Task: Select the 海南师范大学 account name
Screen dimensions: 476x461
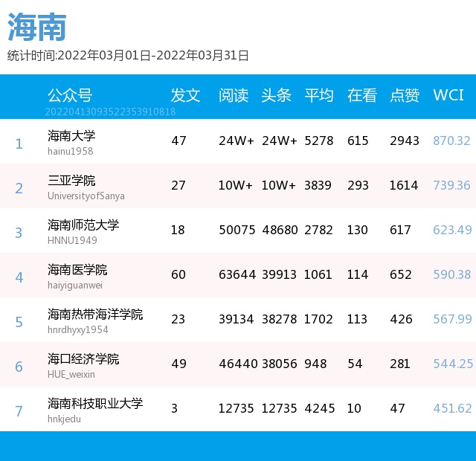Action: [83, 225]
